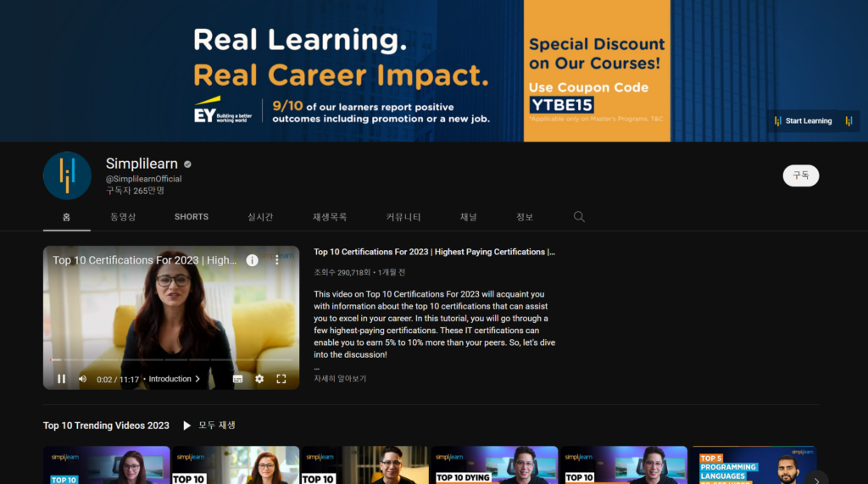868x484 pixels.
Task: Open the first TOP 10 thumbnail in the shelf
Action: 106,465
